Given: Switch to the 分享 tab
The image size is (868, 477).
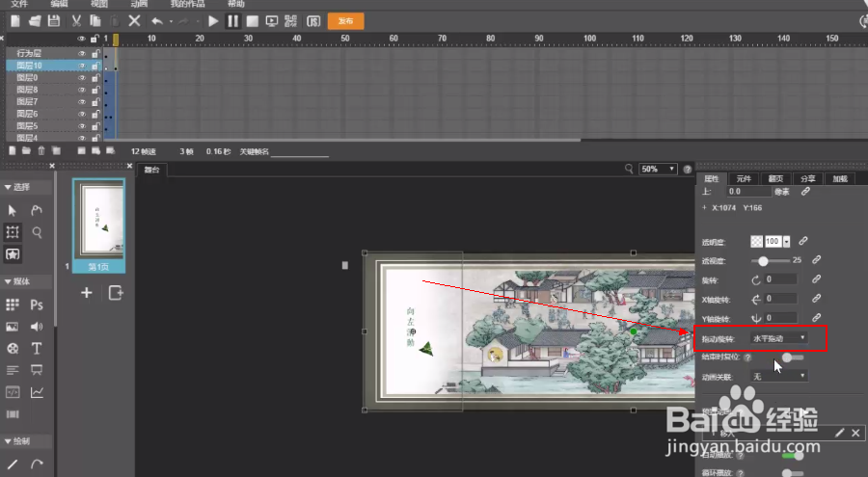Looking at the screenshot, I should click(807, 178).
